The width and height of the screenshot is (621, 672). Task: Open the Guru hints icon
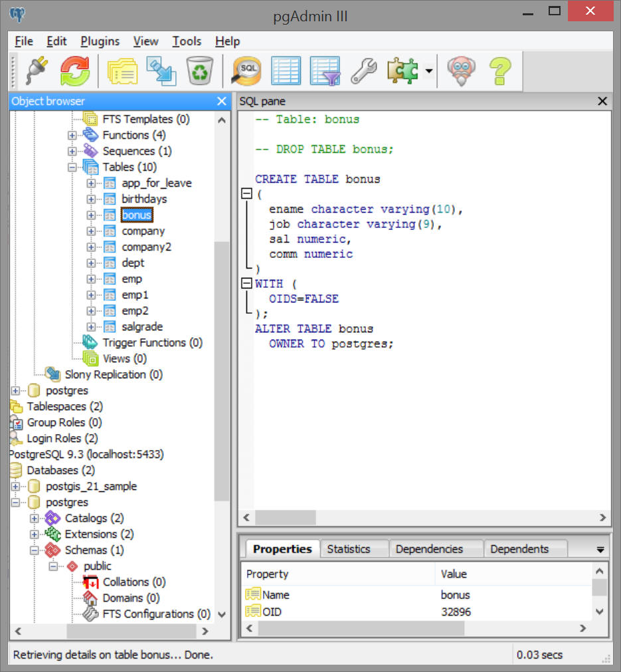pos(460,70)
